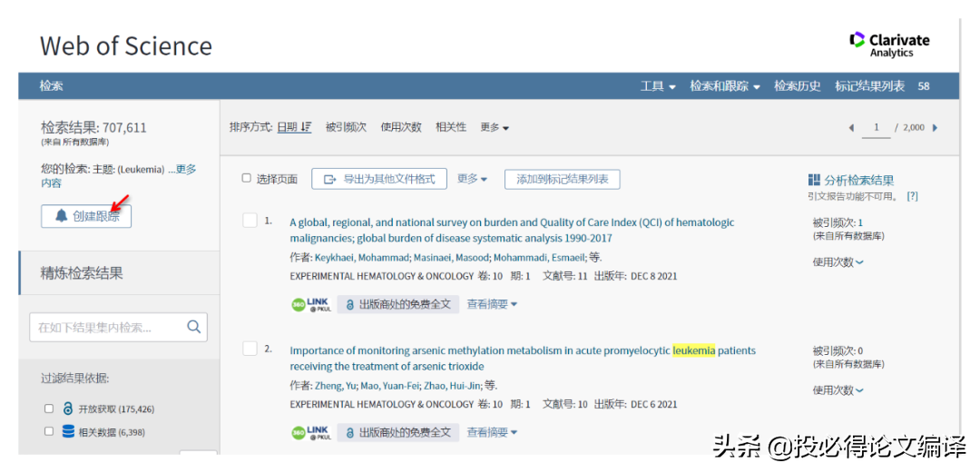Image resolution: width=980 pixels, height=473 pixels.
Task: Click author Zhao, Hui-Jin
Action: 451,386
